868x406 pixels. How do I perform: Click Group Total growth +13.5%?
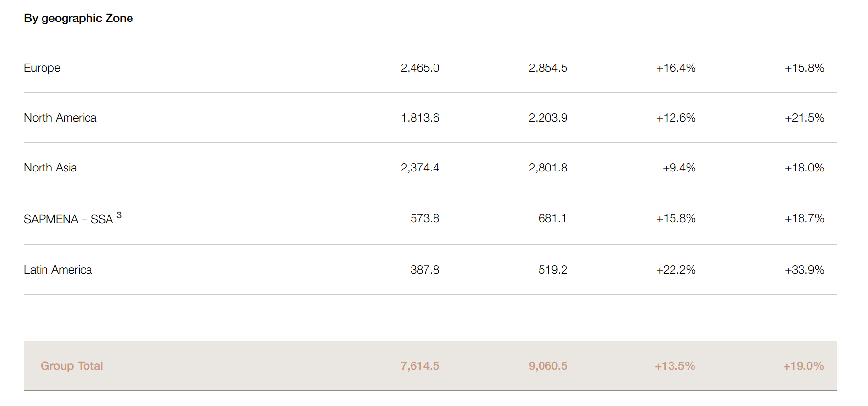pos(675,366)
